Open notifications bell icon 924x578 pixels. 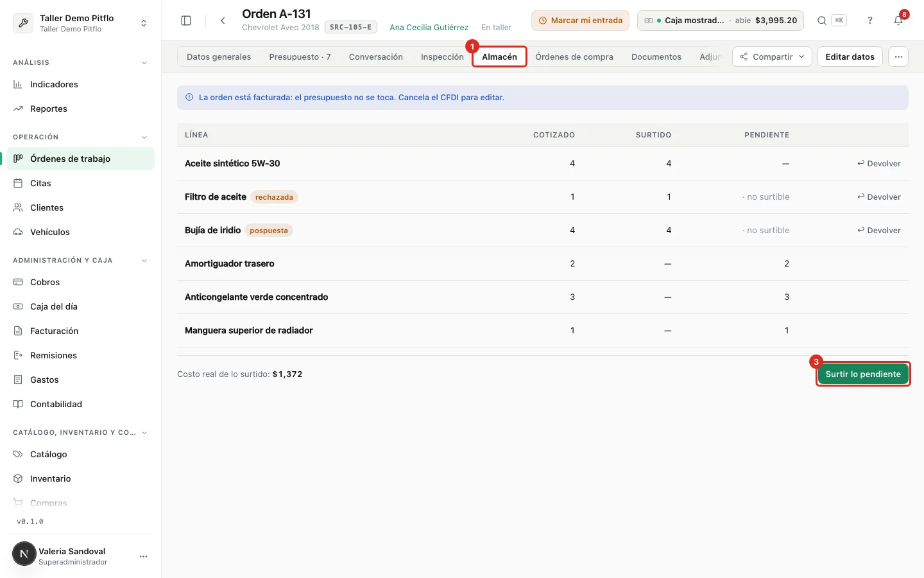(x=898, y=21)
